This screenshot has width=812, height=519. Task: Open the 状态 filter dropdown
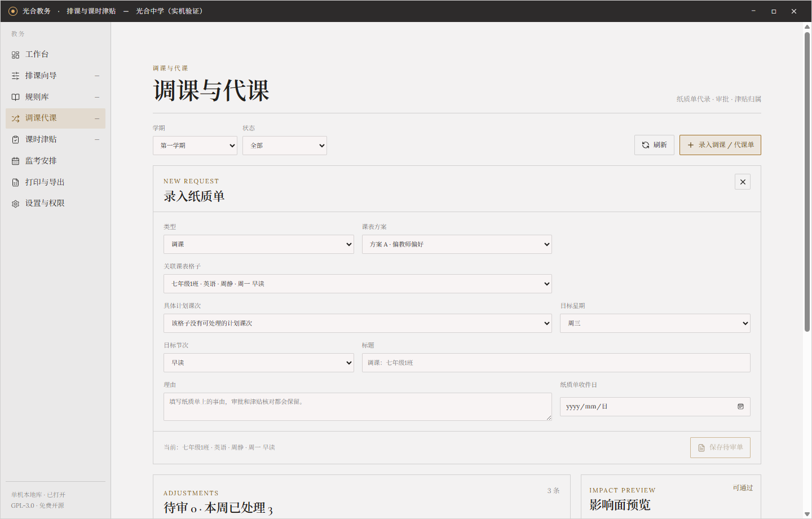285,146
